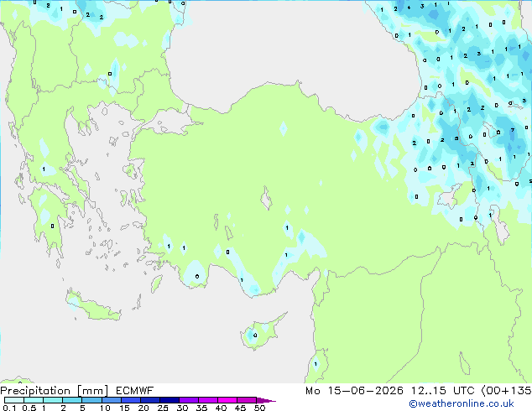The image size is (532, 411).
Task: Select the 2–5 mm legend color swatch
Action: coord(72,400)
